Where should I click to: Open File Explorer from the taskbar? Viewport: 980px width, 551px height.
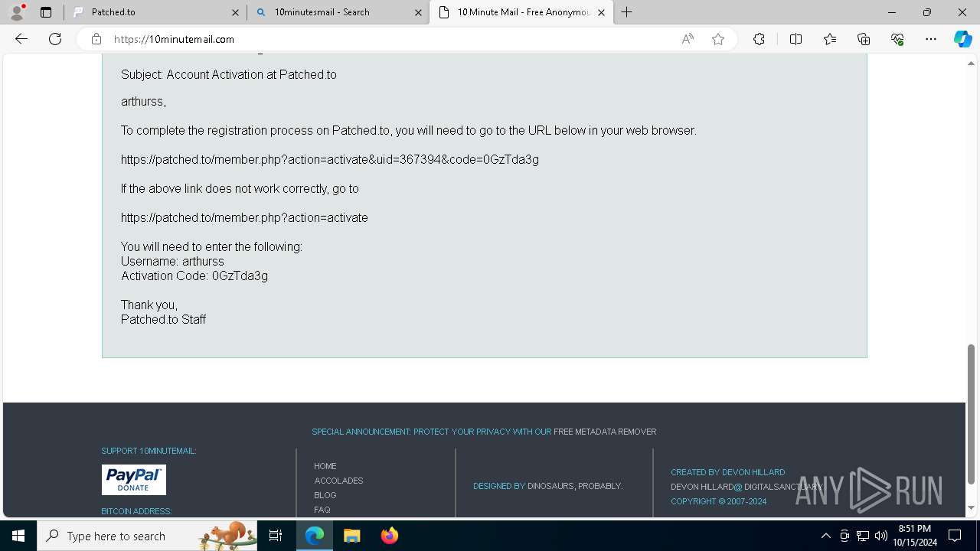click(351, 536)
